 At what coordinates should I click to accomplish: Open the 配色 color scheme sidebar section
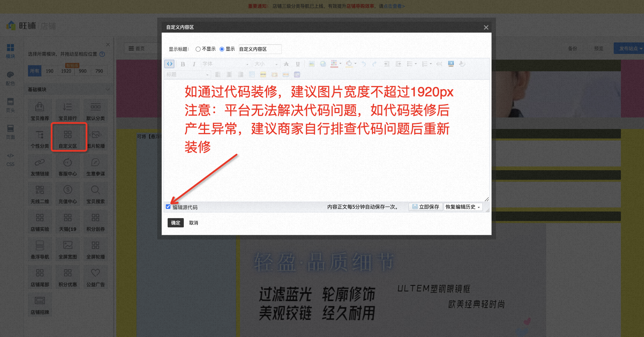pos(10,78)
